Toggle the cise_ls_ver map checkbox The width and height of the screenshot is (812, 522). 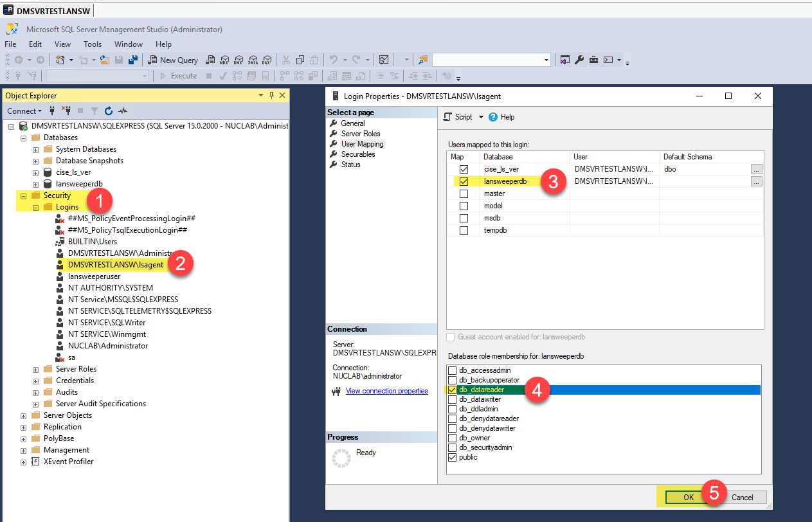point(464,169)
